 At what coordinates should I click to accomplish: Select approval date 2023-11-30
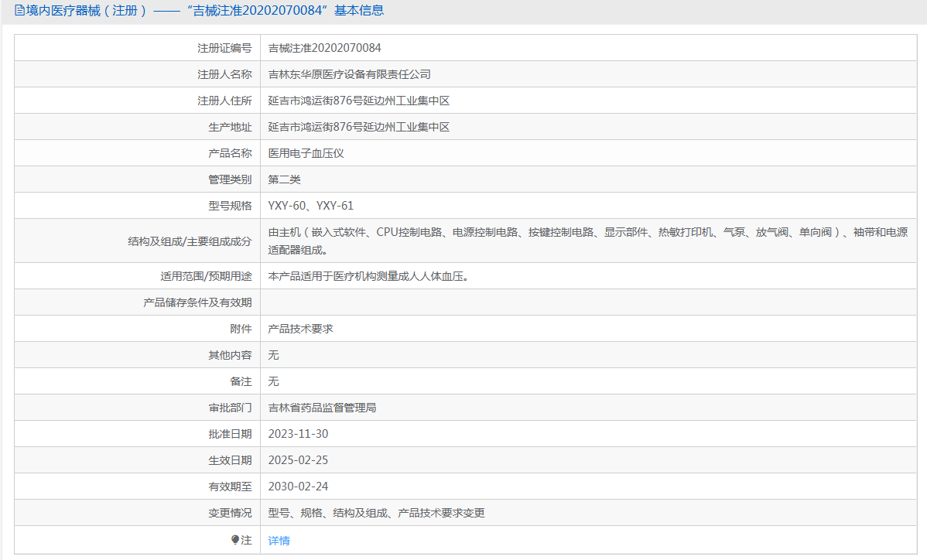pyautogui.click(x=298, y=434)
